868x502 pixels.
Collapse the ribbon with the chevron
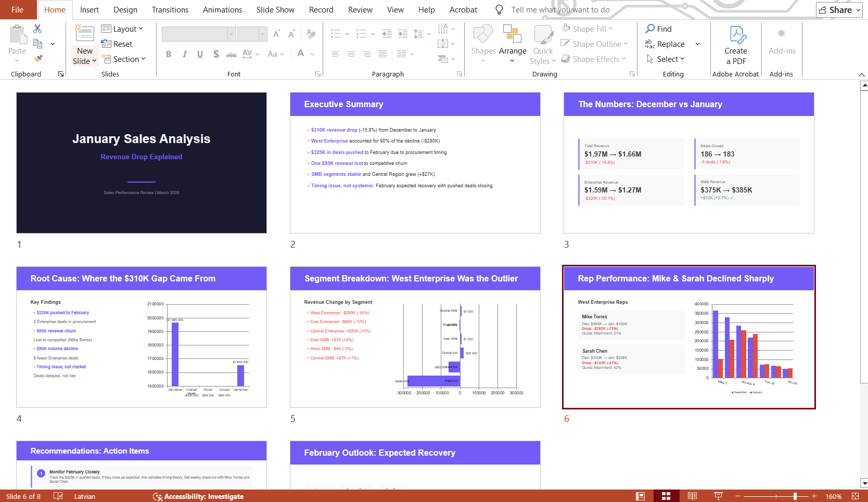pyautogui.click(x=862, y=74)
